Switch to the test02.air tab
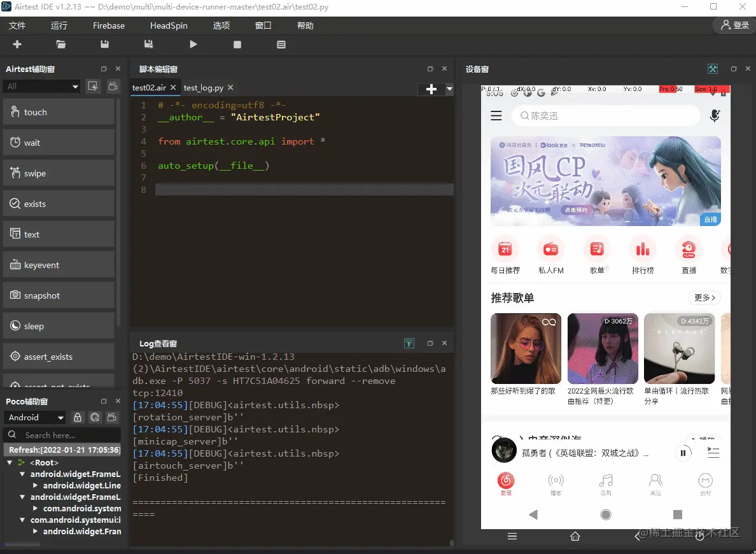Viewport: 756px width, 554px height. coord(149,87)
